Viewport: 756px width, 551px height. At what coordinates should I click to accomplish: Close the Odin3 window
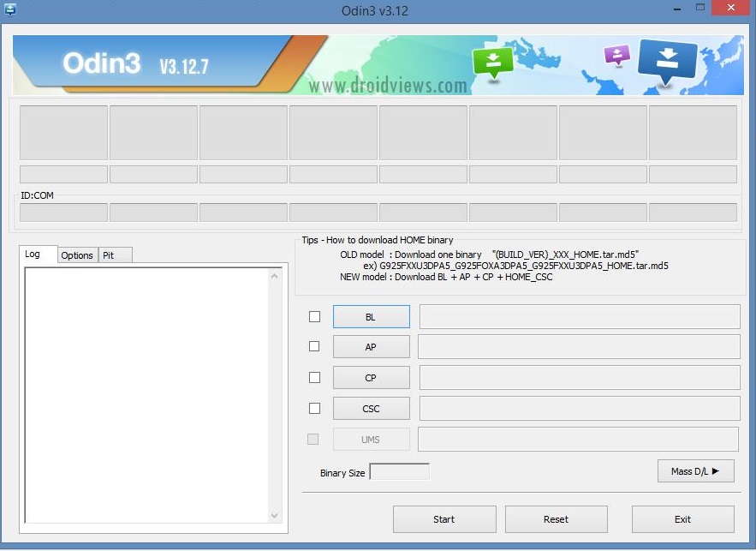click(x=731, y=7)
